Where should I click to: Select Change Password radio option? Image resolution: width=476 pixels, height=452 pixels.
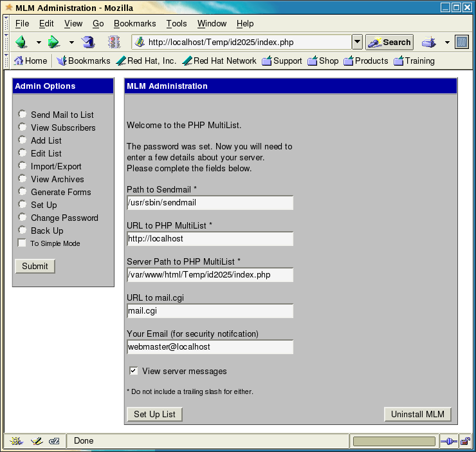22,217
